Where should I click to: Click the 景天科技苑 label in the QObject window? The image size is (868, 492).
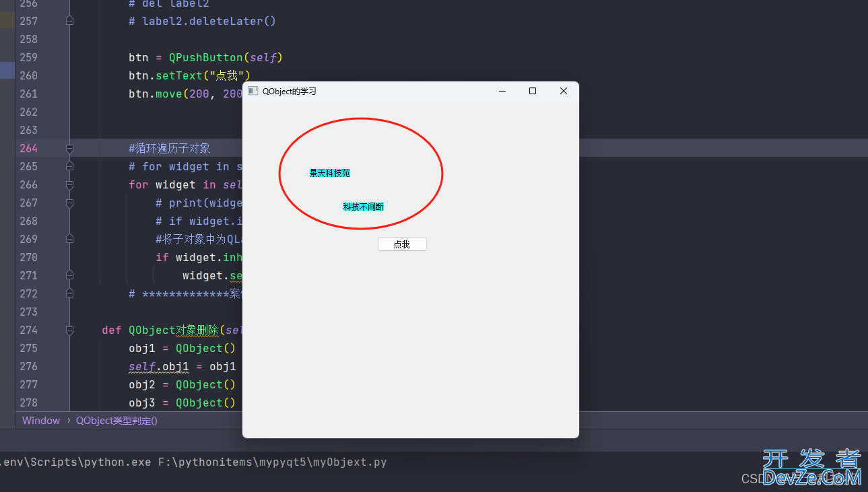[330, 173]
